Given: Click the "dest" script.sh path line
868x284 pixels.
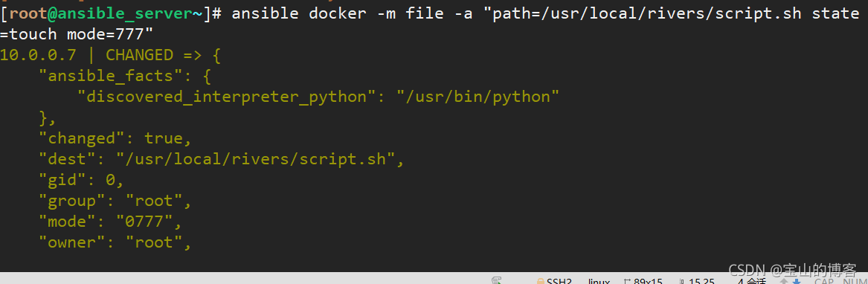Looking at the screenshot, I should point(222,159).
